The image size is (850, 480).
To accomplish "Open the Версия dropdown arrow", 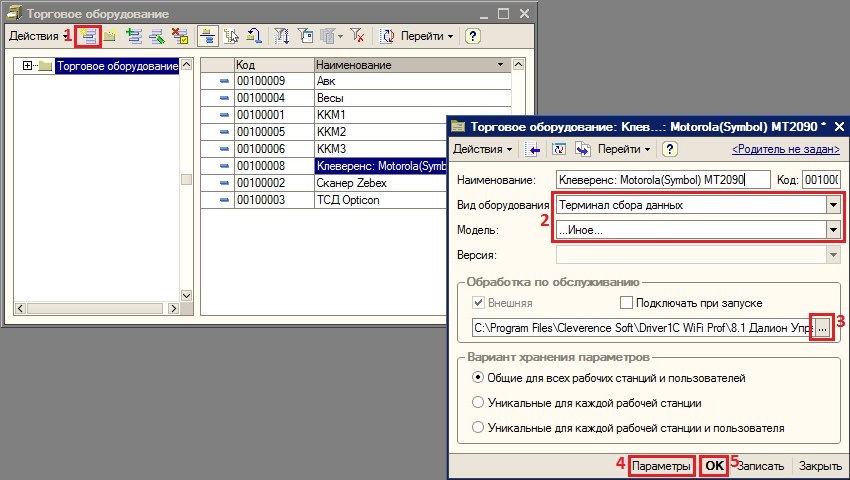I will (833, 255).
